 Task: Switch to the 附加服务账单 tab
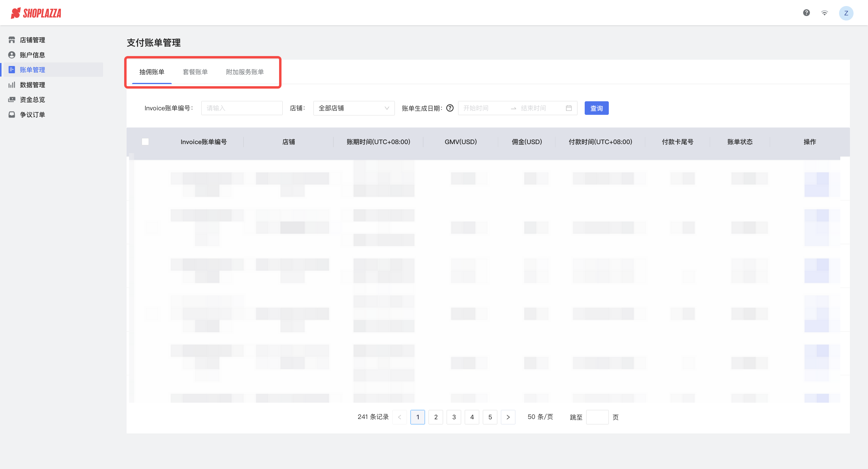(245, 72)
